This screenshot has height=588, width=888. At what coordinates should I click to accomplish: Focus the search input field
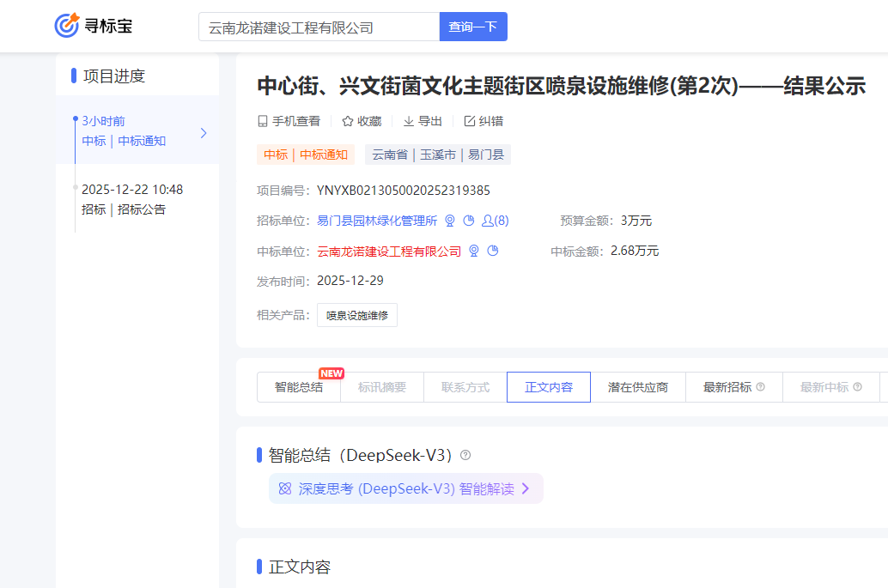[319, 27]
